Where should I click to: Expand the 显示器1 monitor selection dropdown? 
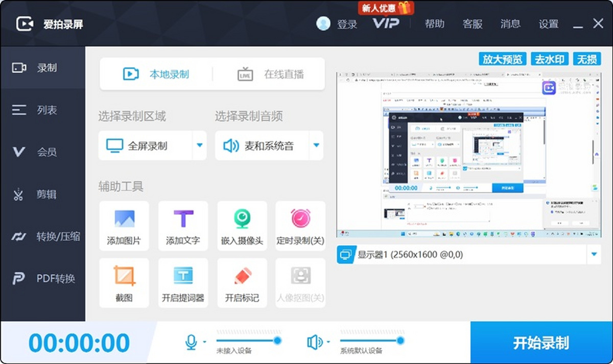pyautogui.click(x=594, y=254)
